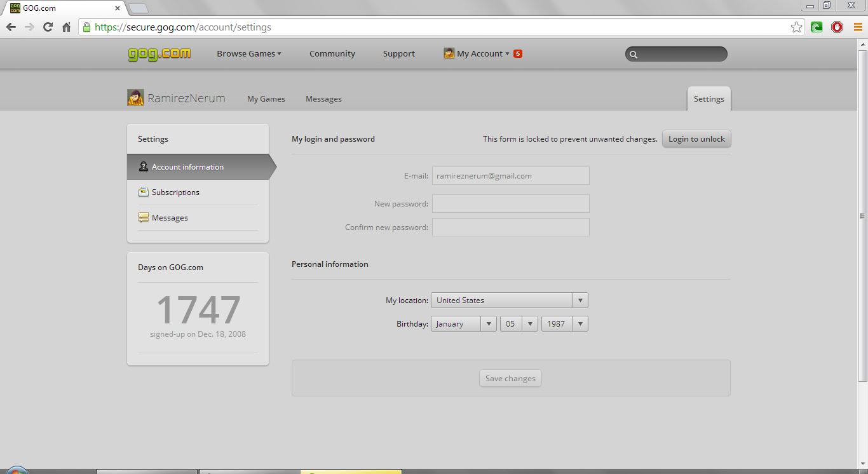Switch to the profile Messages tab

(x=323, y=98)
